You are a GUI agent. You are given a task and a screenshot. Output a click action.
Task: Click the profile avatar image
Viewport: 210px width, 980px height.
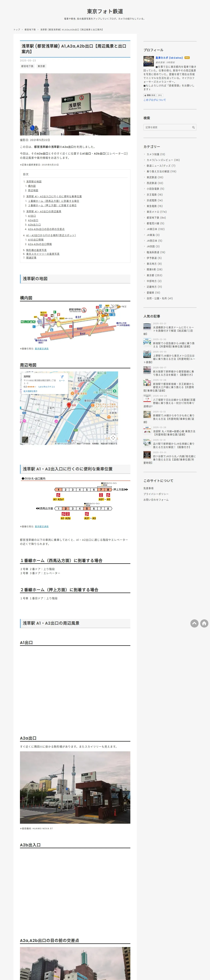(x=149, y=61)
